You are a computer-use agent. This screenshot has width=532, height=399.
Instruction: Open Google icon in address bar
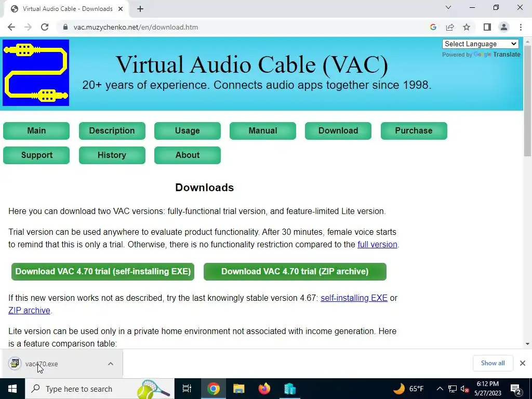click(x=433, y=27)
